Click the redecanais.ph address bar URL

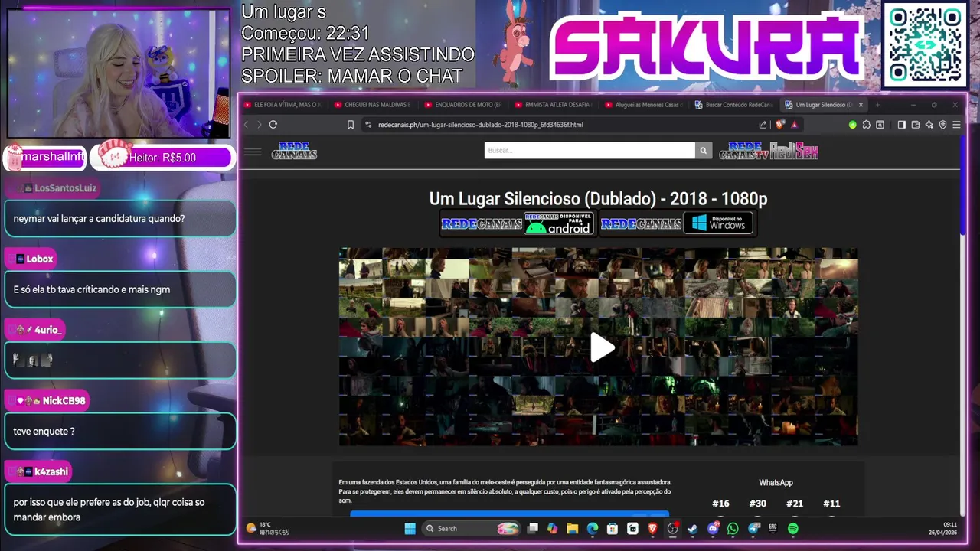[480, 125]
